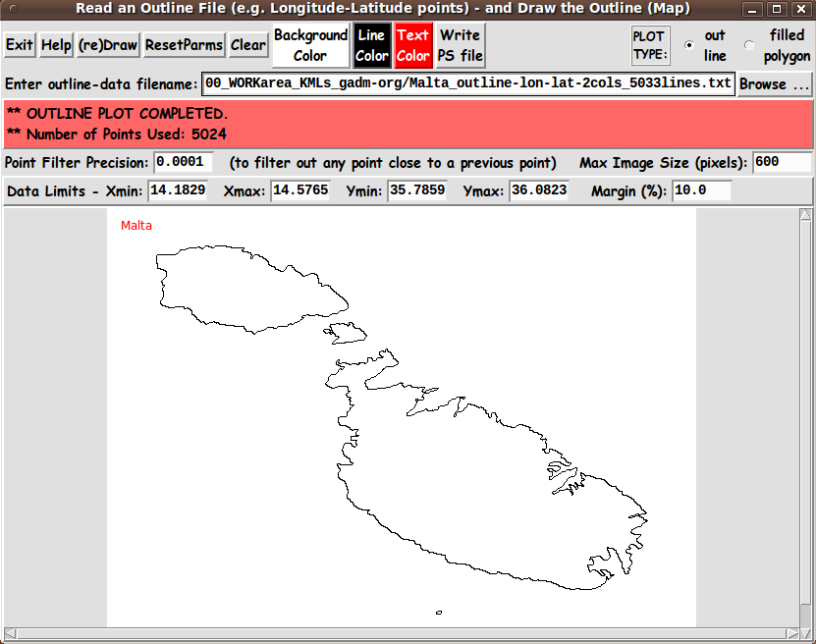816x644 pixels.
Task: Open the Text Color chooser
Action: coord(413,45)
